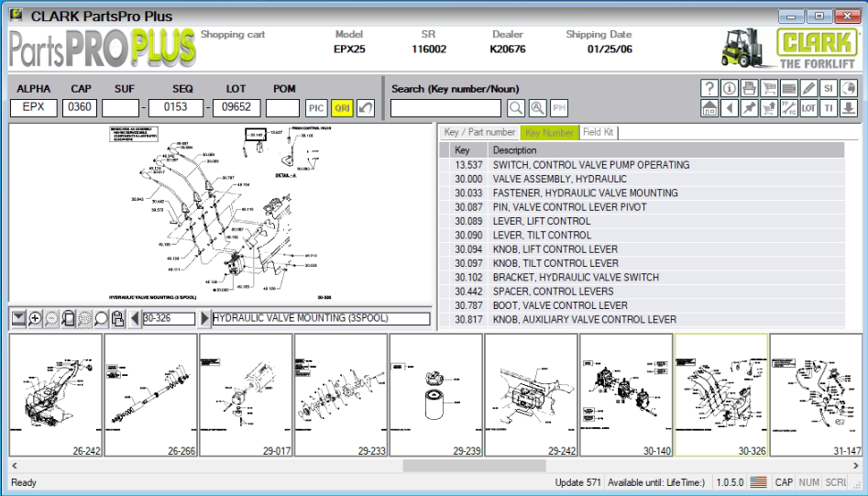The image size is (868, 496).
Task: Open thumbnail 31-147
Action: pos(816,395)
